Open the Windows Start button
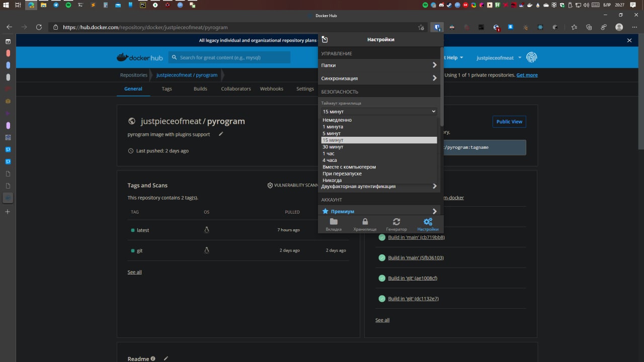The height and width of the screenshot is (362, 644). 6,5
